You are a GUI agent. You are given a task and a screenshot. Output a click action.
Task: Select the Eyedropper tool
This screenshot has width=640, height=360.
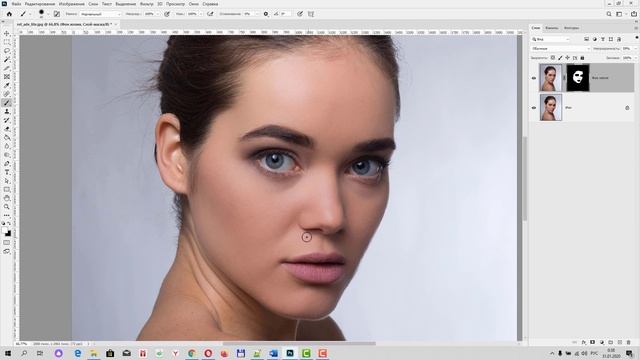coord(7,85)
